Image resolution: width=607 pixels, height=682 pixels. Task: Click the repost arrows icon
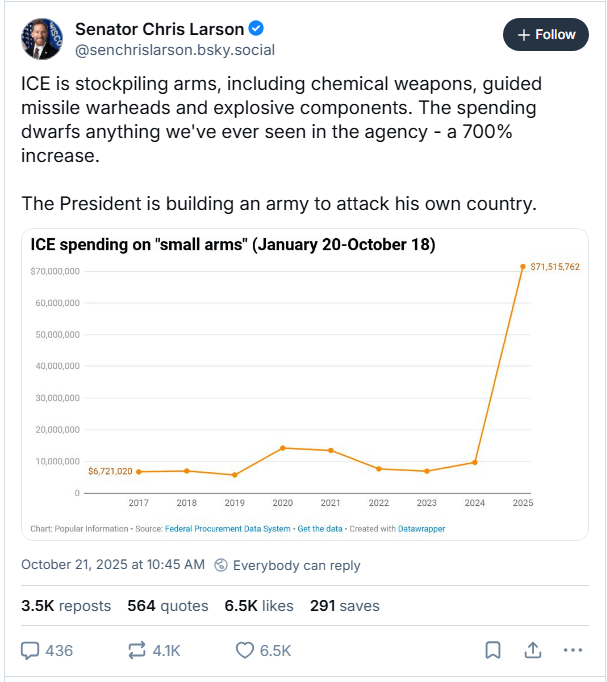click(x=137, y=650)
